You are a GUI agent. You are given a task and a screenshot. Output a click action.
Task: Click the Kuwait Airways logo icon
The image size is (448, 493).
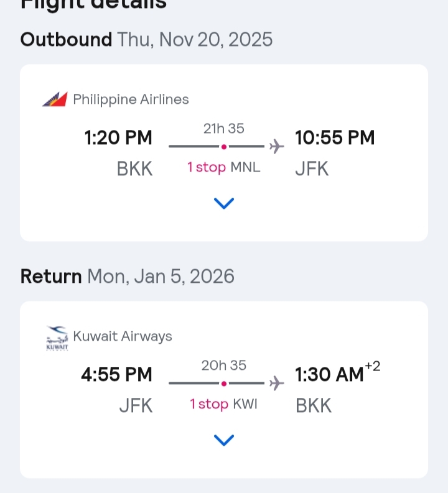tap(57, 338)
